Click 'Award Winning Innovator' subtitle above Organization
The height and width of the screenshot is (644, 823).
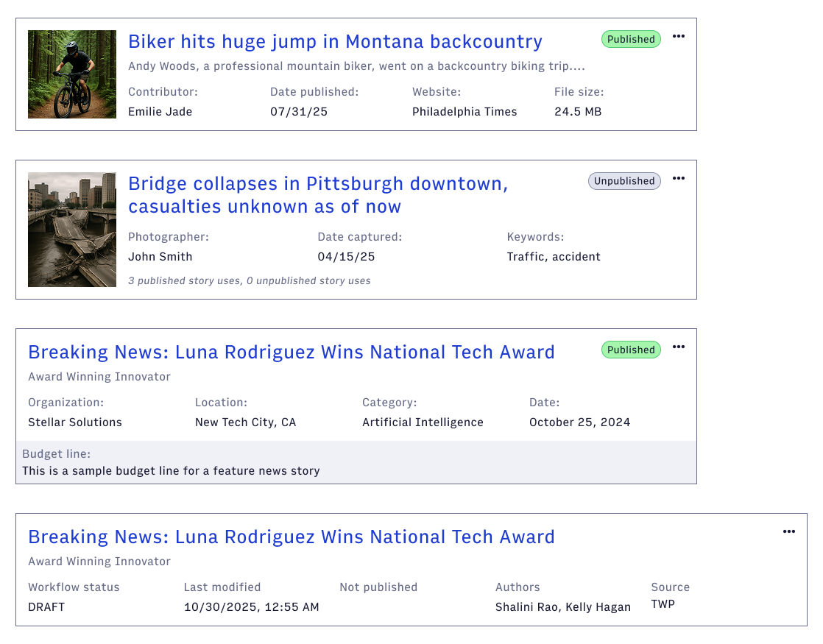click(99, 377)
